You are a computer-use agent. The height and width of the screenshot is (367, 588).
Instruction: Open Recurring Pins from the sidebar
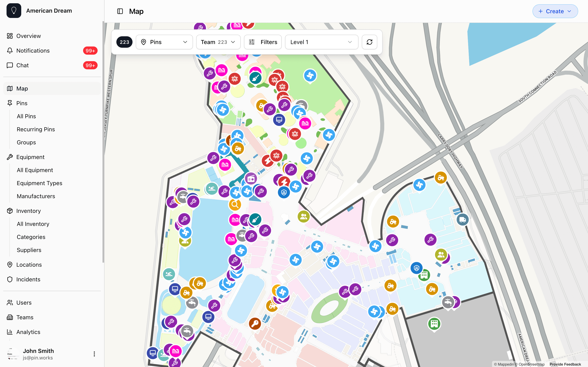tap(36, 129)
